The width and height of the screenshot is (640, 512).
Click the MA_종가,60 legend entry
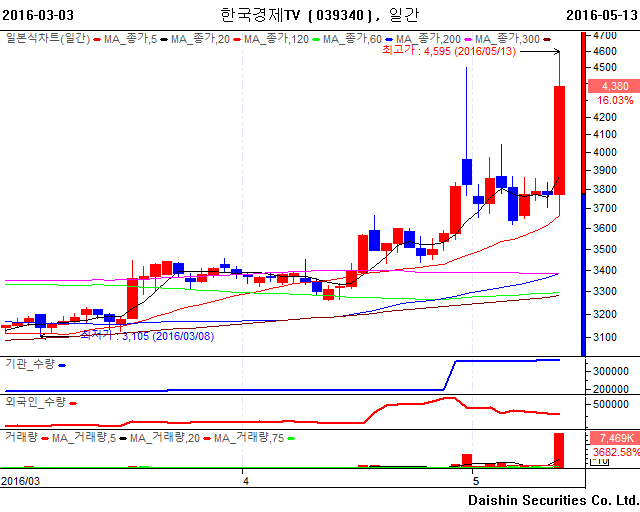click(352, 39)
